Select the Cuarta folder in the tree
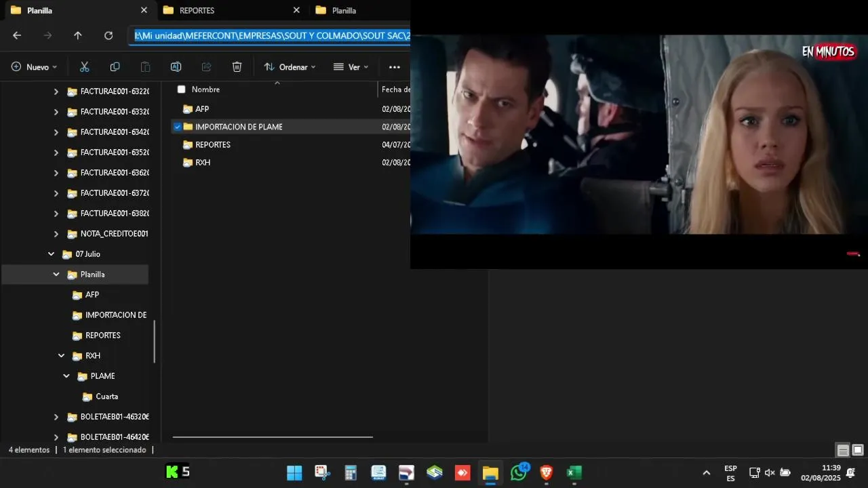This screenshot has height=488, width=868. [x=106, y=396]
